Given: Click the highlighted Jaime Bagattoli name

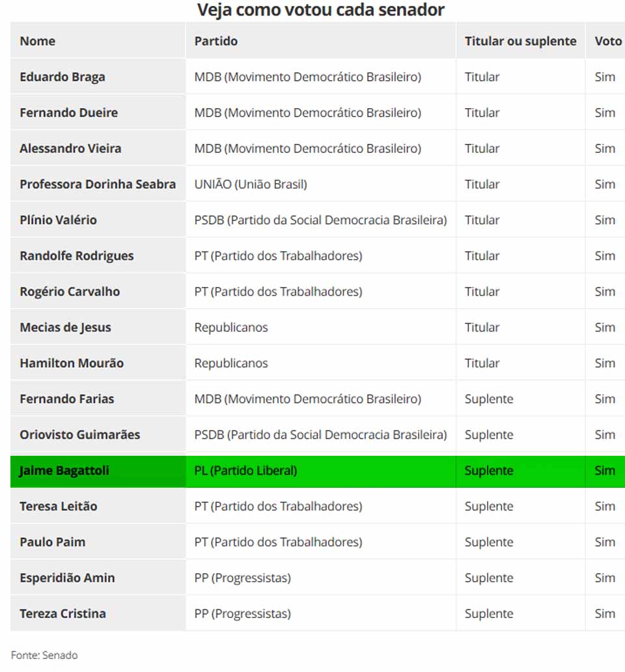Looking at the screenshot, I should point(64,471).
